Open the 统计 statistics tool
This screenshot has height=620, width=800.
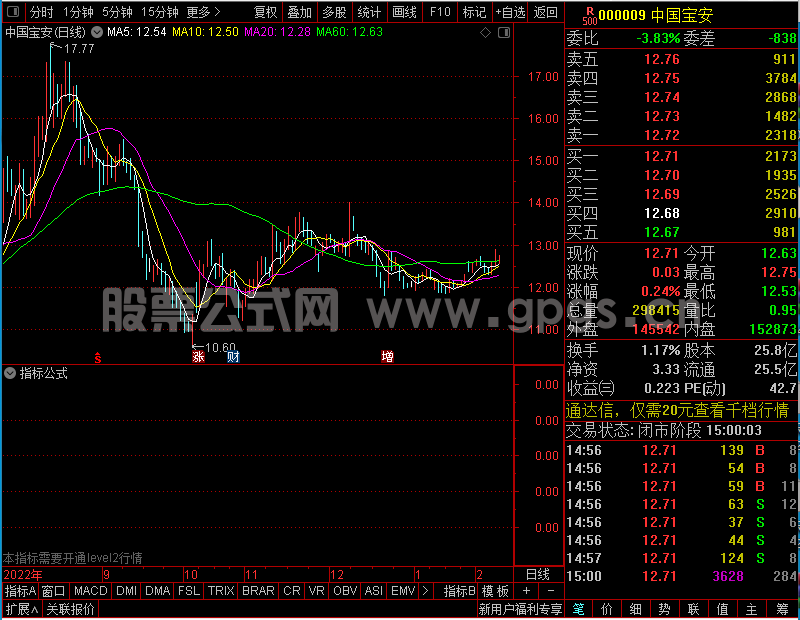pyautogui.click(x=369, y=12)
